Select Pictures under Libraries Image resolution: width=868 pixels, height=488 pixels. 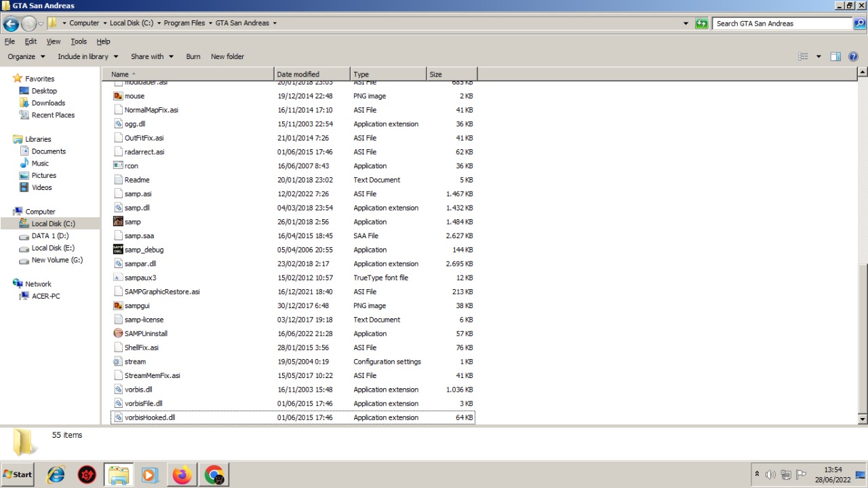43,176
